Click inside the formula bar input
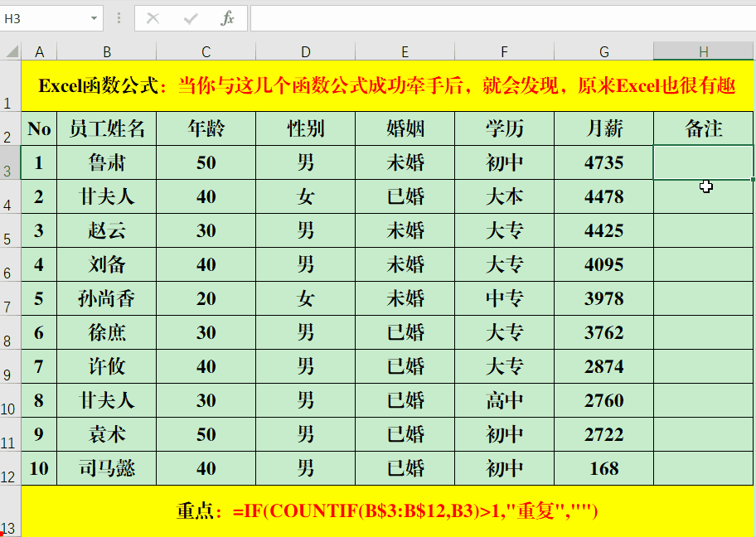The width and height of the screenshot is (756, 537). point(503,18)
